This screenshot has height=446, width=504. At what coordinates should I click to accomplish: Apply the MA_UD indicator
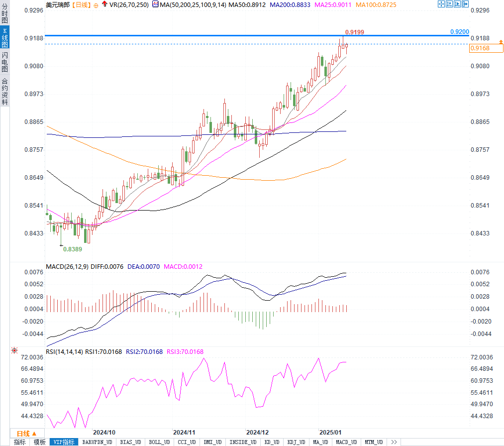[320, 442]
